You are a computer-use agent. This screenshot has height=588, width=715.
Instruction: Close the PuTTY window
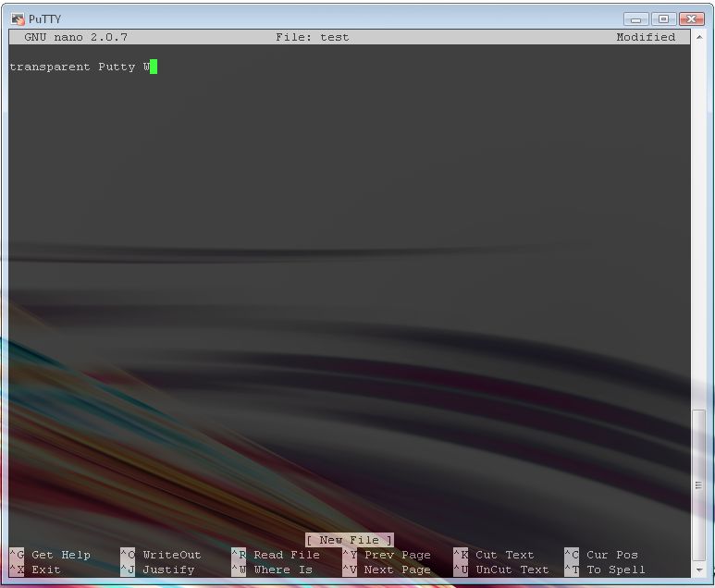tap(691, 18)
